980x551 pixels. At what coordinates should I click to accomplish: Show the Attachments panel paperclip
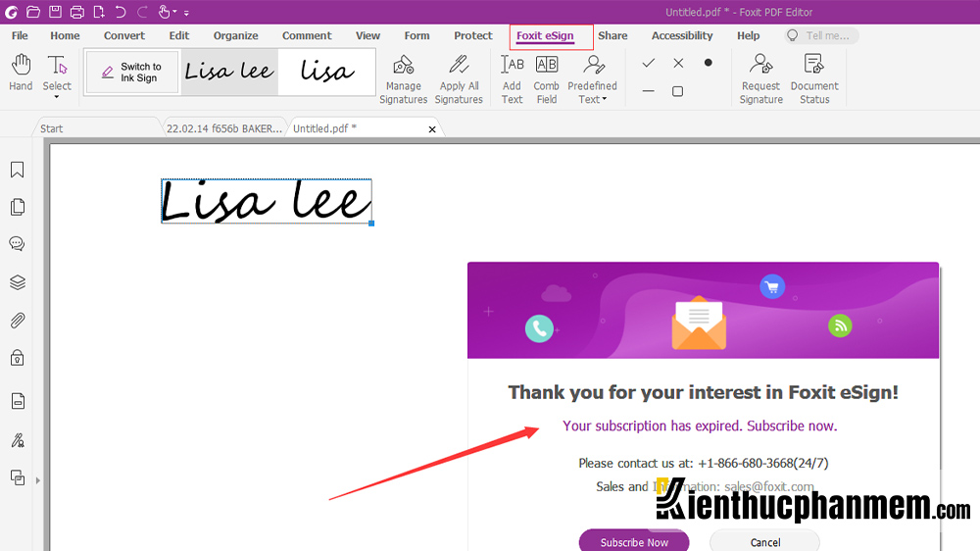[x=17, y=321]
